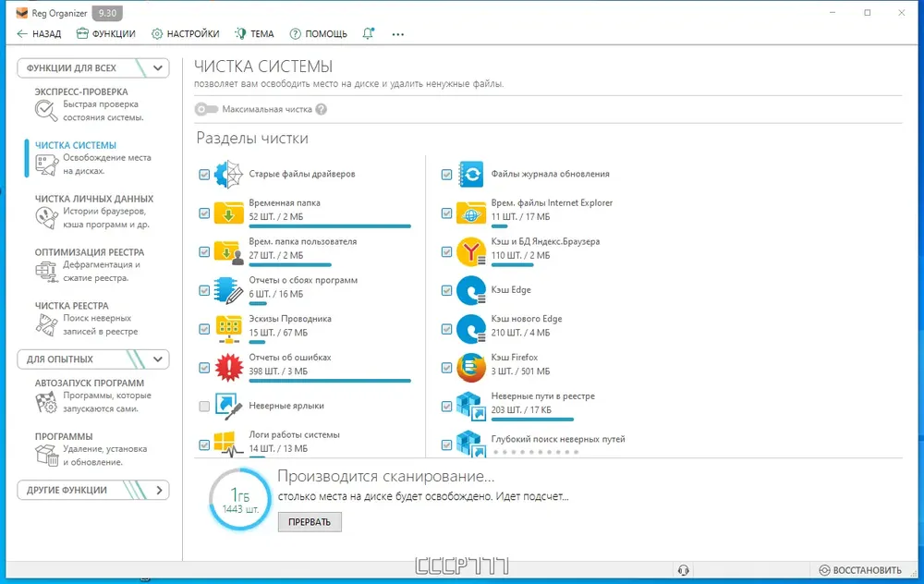Click the Кэш Firefox icon
The image size is (924, 584).
[x=471, y=368]
